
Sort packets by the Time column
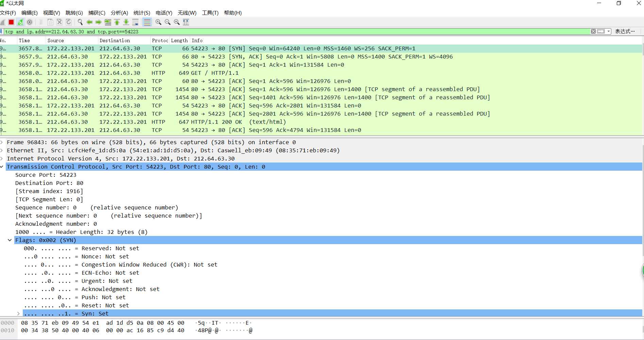(31, 40)
